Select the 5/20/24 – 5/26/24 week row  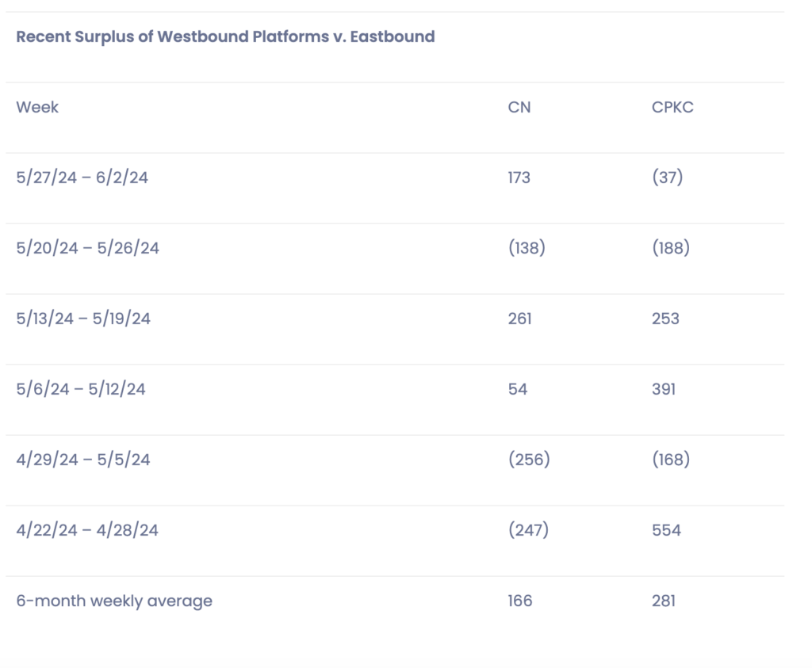87,248
